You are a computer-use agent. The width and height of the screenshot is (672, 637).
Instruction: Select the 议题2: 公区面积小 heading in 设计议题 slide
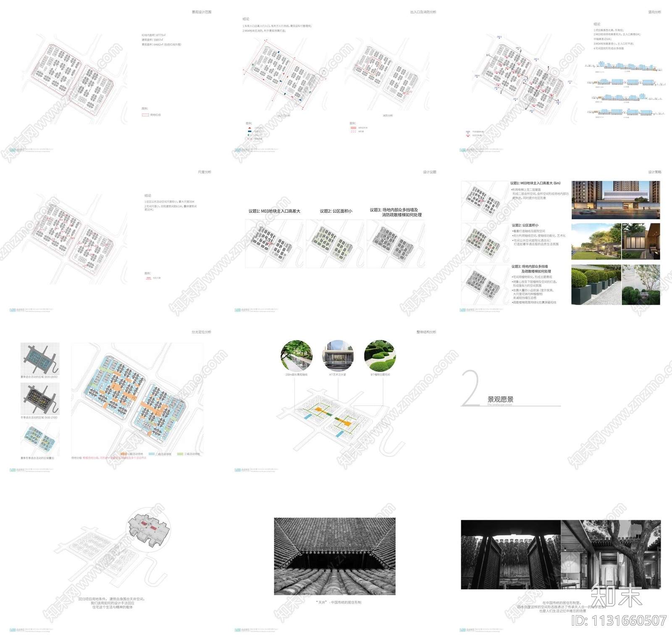coord(336,211)
